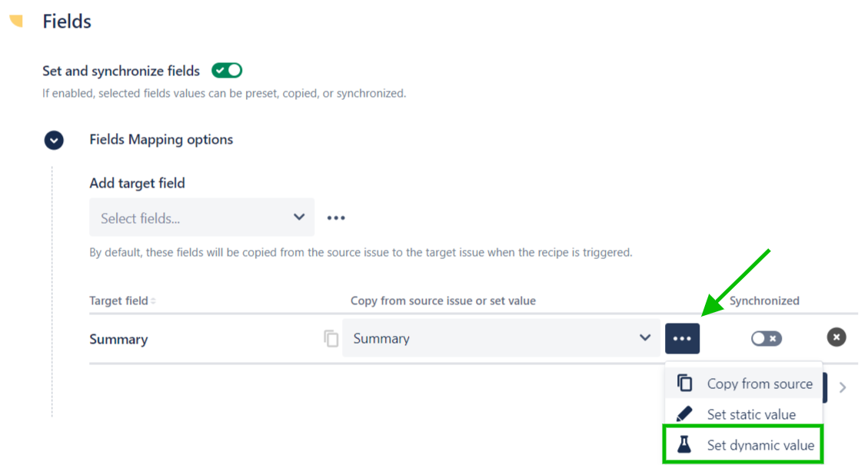Choose Copy from source menu option

coord(759,384)
